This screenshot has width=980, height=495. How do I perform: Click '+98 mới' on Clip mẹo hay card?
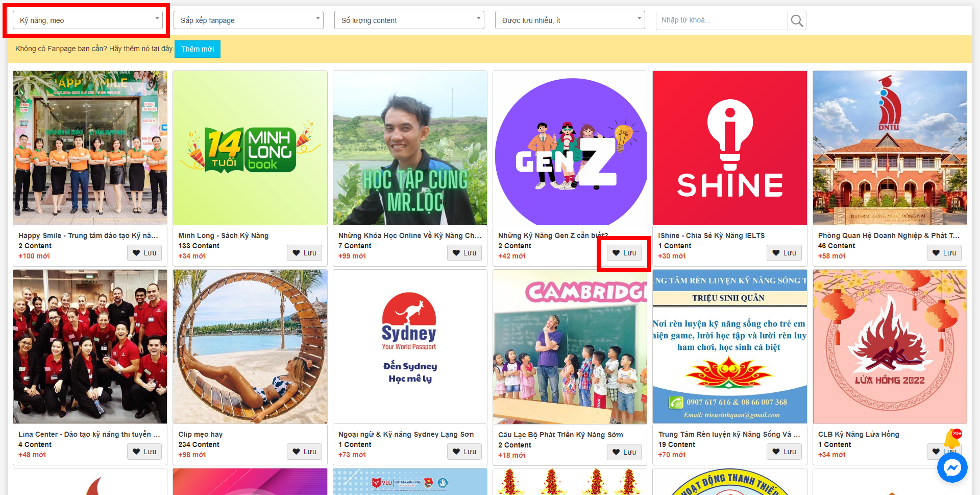[x=192, y=455]
